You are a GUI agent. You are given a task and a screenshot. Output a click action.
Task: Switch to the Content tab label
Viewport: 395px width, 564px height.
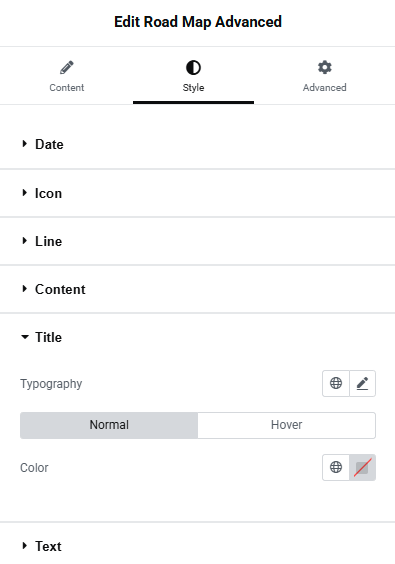point(67,87)
